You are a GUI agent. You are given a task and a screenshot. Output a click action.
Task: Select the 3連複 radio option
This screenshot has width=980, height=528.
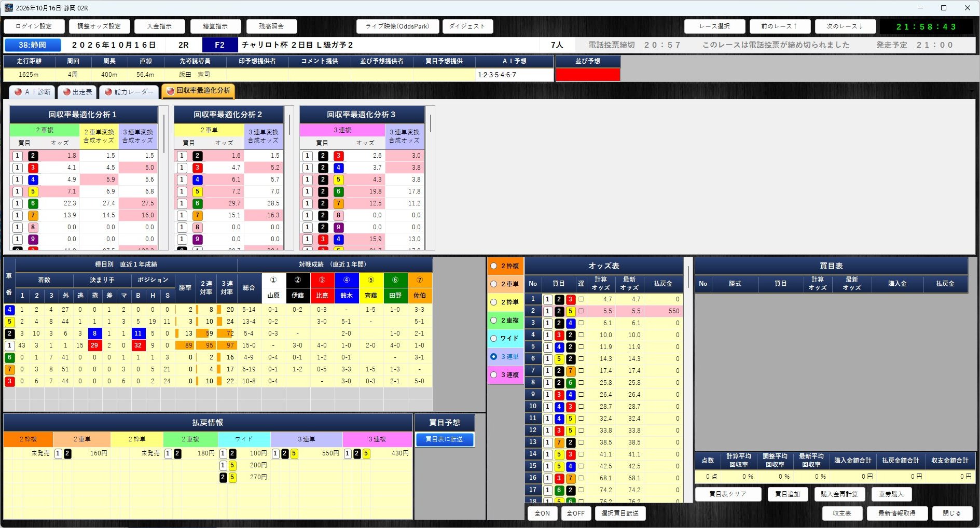pyautogui.click(x=494, y=375)
